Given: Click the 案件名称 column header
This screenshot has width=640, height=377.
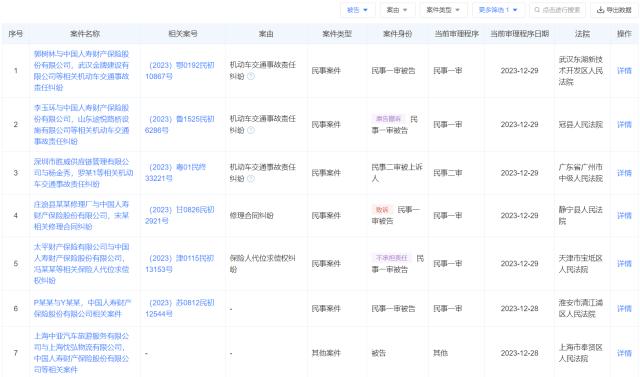Looking at the screenshot, I should point(85,33).
